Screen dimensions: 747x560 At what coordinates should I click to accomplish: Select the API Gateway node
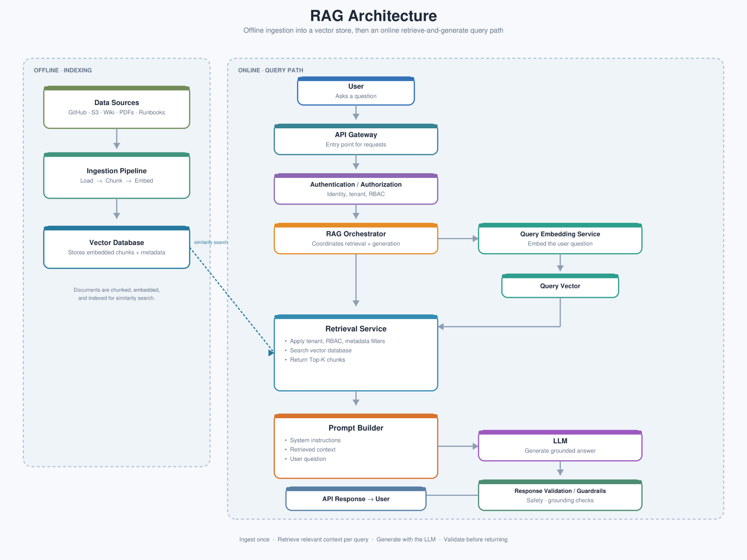[356, 139]
